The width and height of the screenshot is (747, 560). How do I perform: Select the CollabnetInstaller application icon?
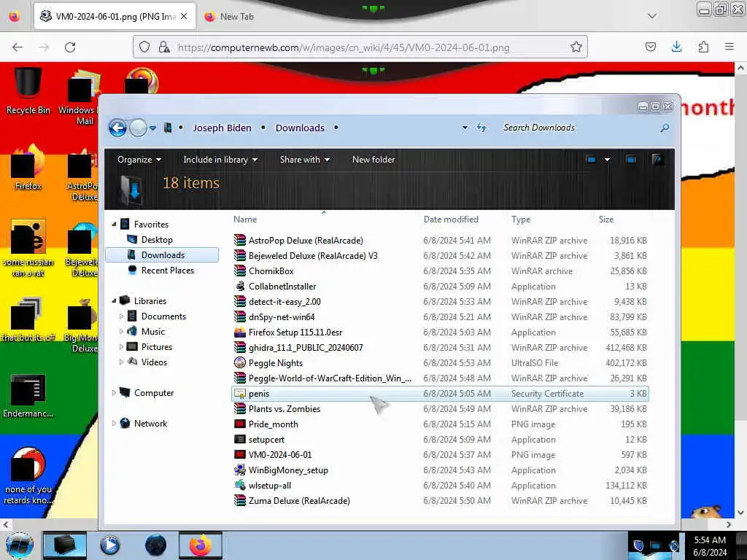240,286
